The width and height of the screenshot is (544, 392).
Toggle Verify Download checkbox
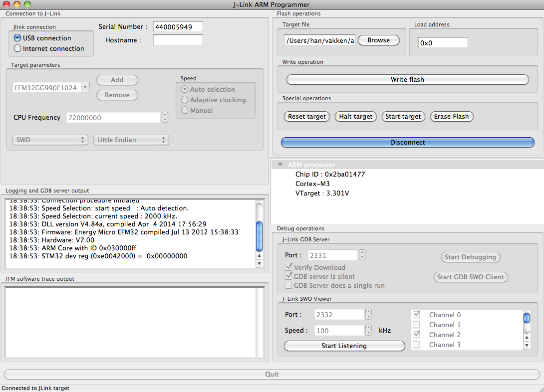pos(288,267)
